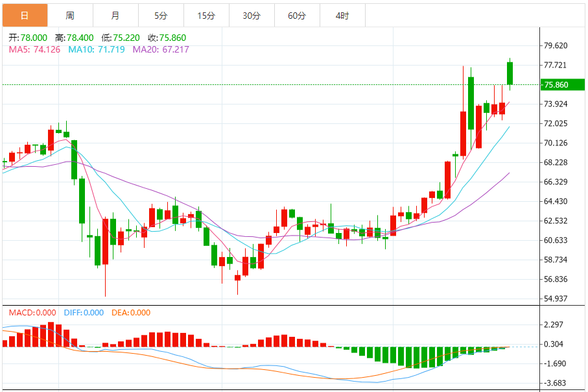
Task: Click the 2.297 MACD axis label
Action: [554, 325]
